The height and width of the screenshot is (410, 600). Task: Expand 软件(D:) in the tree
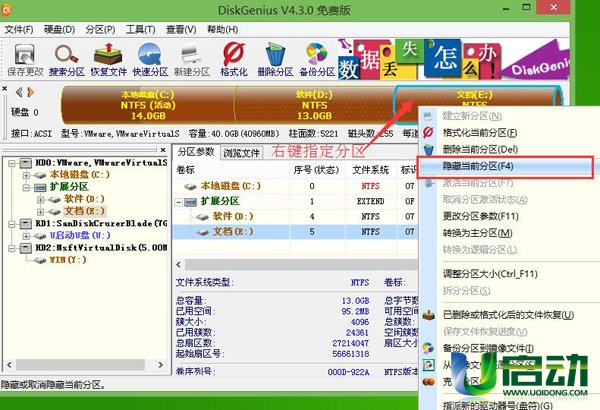click(x=40, y=199)
